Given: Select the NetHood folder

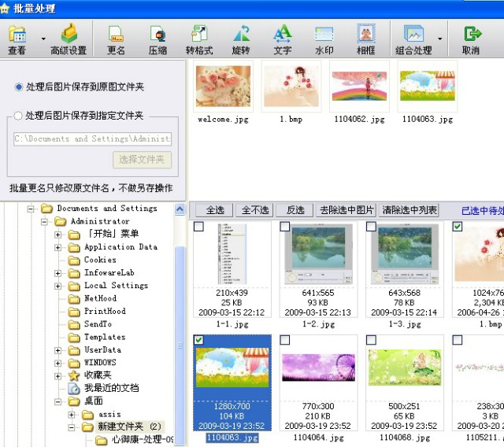Looking at the screenshot, I should pos(100,298).
